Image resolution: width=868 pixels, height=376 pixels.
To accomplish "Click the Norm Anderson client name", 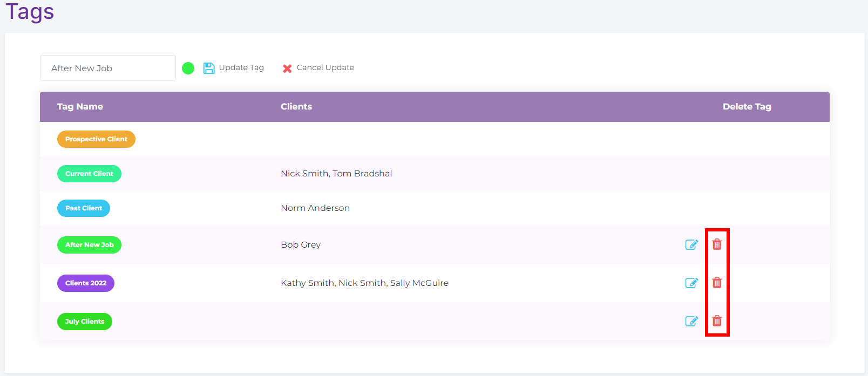I will [x=315, y=208].
